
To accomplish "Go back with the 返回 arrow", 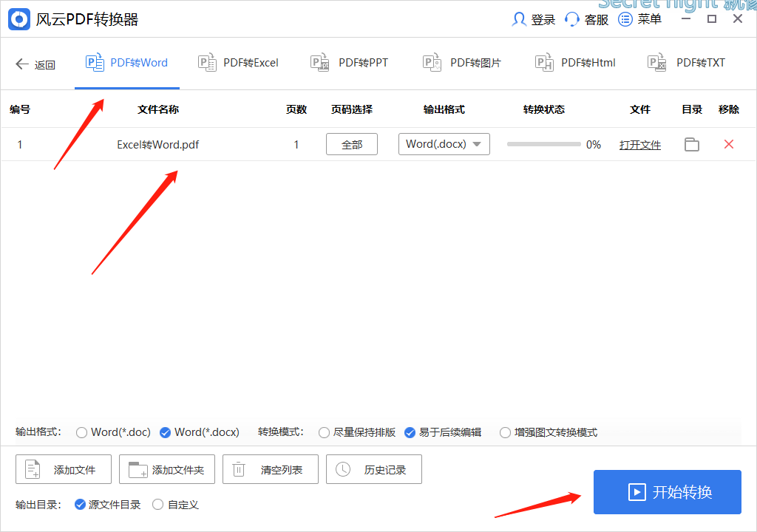I will (21, 64).
